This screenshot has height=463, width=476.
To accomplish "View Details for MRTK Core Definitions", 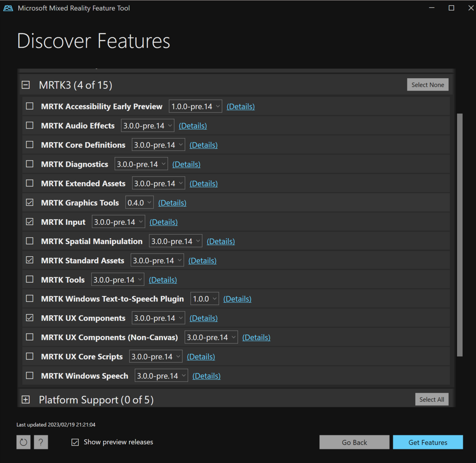I will [x=203, y=145].
